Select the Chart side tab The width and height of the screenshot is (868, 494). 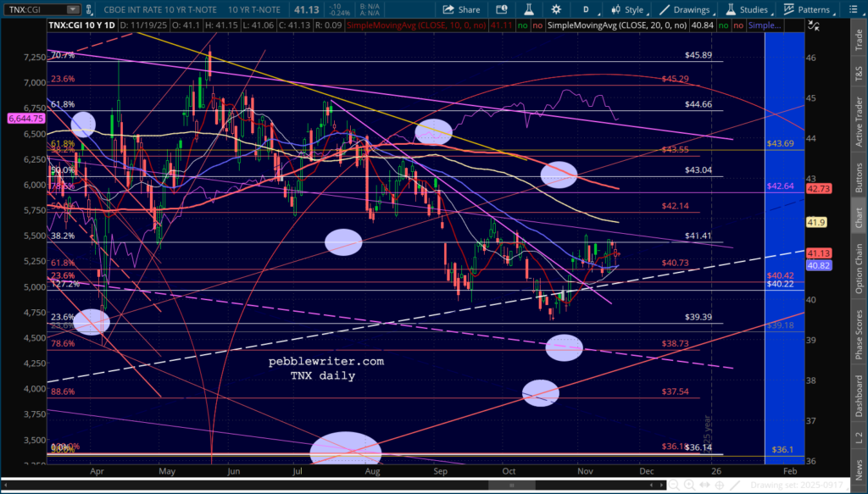click(859, 218)
